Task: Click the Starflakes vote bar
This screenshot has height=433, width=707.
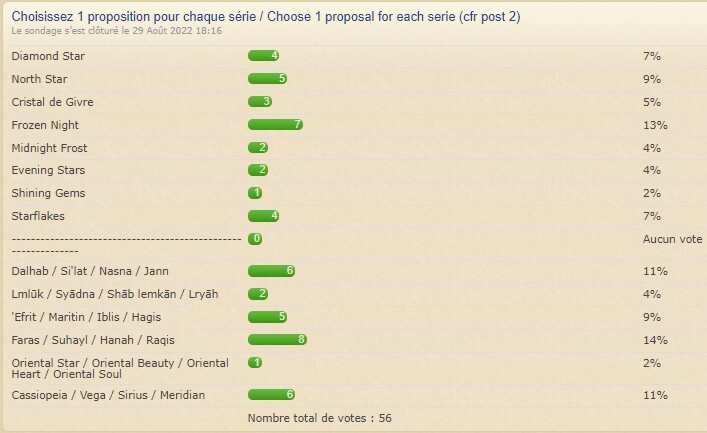Action: click(263, 216)
